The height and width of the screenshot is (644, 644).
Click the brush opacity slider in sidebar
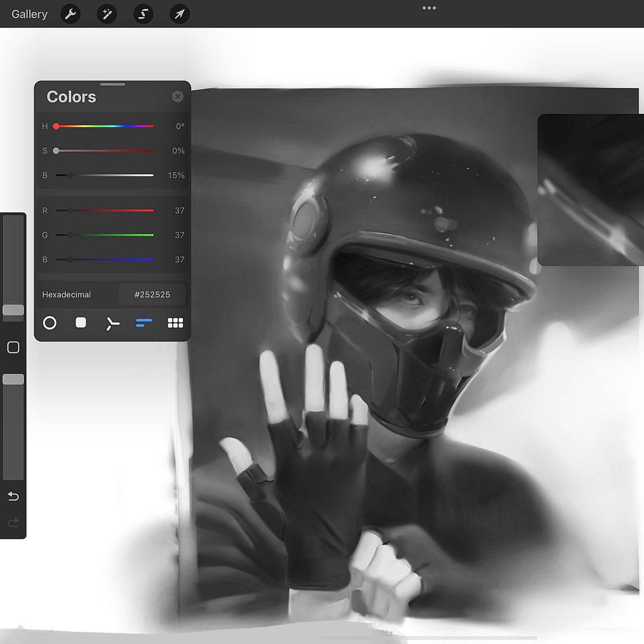coord(13,427)
